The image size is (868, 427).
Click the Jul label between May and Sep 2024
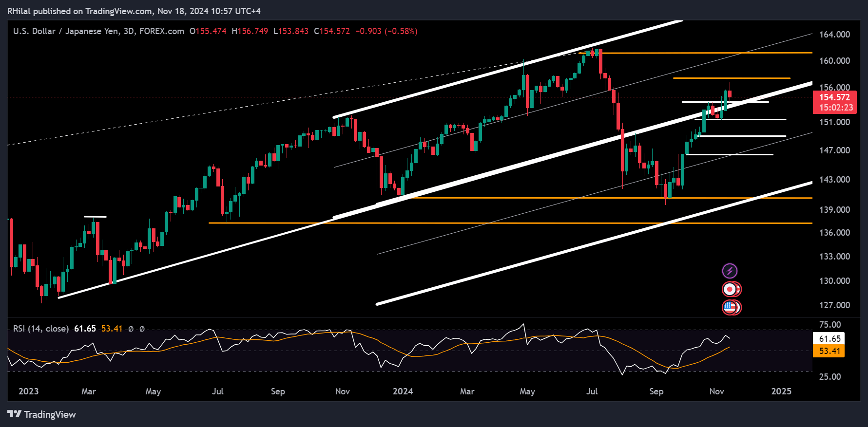tap(592, 391)
